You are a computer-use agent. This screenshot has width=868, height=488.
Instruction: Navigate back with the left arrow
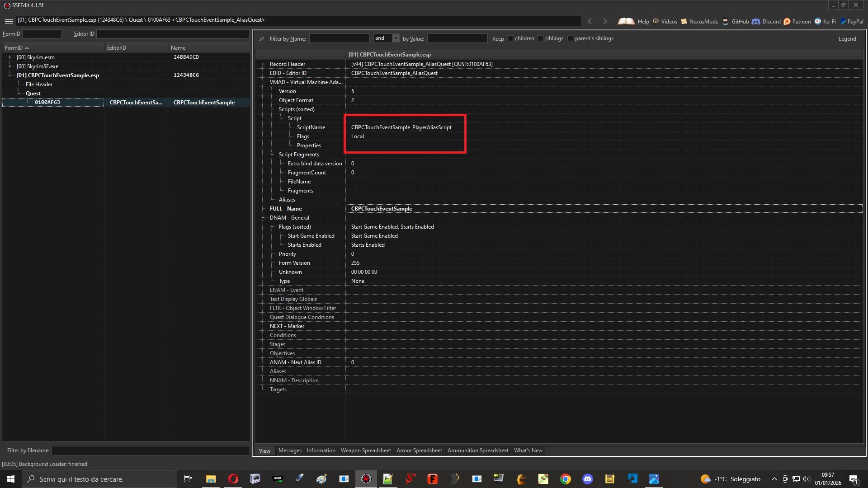pyautogui.click(x=590, y=21)
